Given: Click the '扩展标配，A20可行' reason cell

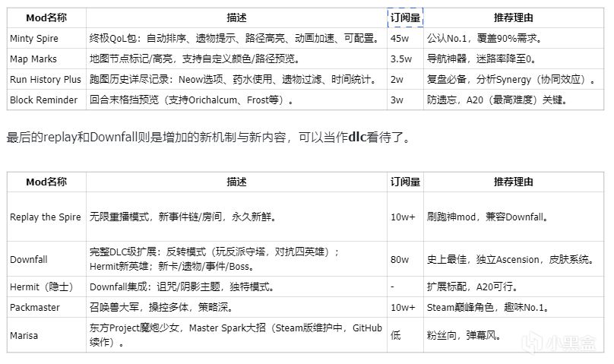Looking at the screenshot, I should pos(514,287).
